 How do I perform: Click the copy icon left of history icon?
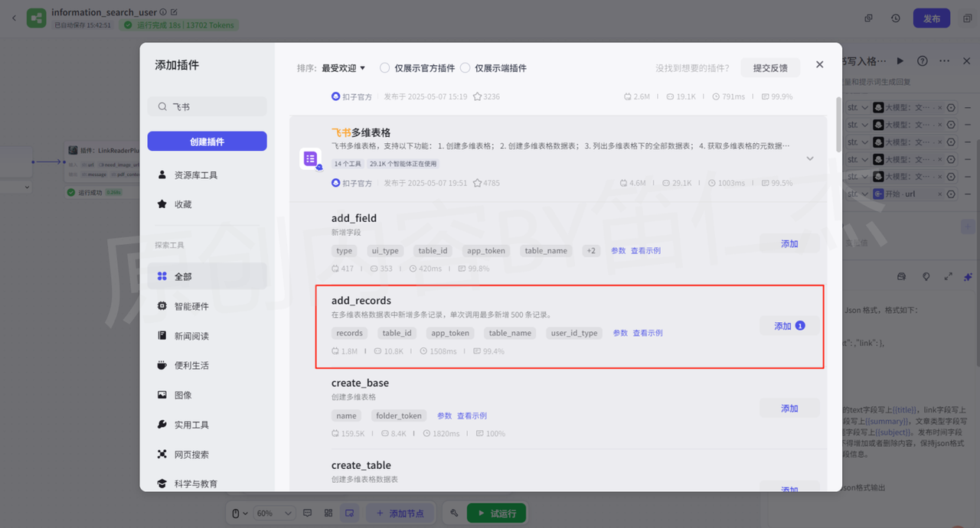[868, 18]
